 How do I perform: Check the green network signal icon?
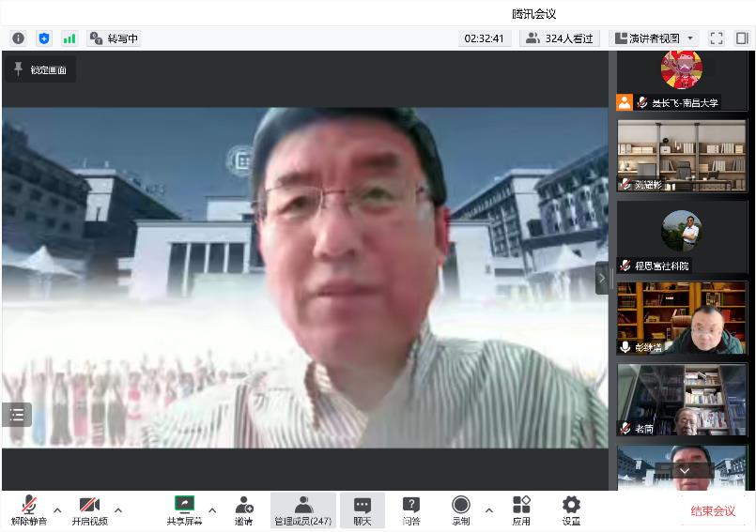point(69,38)
